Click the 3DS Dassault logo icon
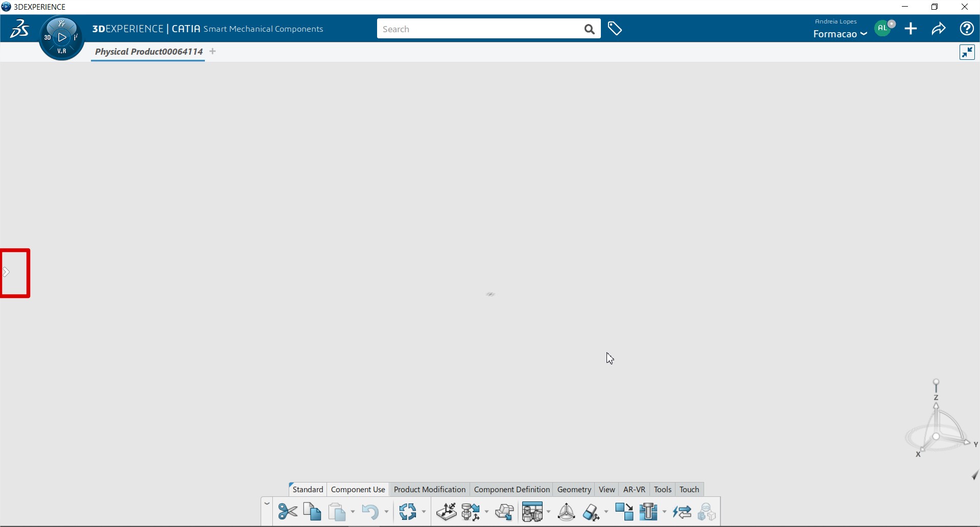This screenshot has width=980, height=527. click(x=19, y=29)
